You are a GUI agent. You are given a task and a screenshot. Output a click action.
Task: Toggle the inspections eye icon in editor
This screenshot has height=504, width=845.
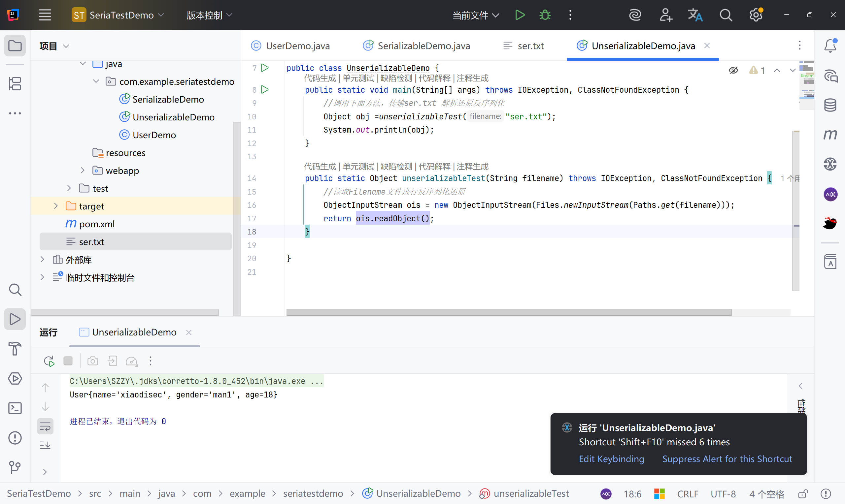click(733, 70)
